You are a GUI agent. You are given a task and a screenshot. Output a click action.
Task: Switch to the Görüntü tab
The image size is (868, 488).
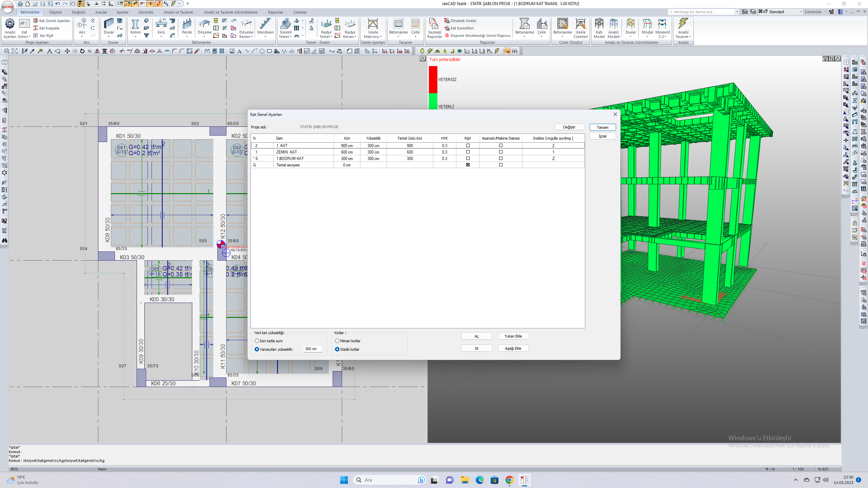point(146,12)
